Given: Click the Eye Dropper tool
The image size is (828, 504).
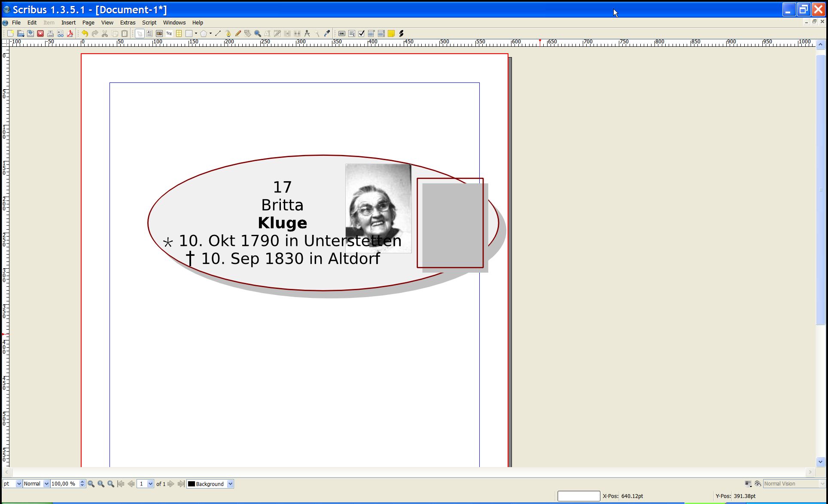Looking at the screenshot, I should tap(327, 33).
